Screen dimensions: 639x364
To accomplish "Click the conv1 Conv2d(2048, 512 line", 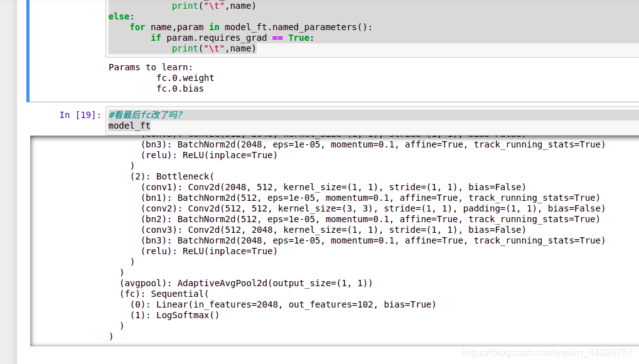I will coord(333,187).
